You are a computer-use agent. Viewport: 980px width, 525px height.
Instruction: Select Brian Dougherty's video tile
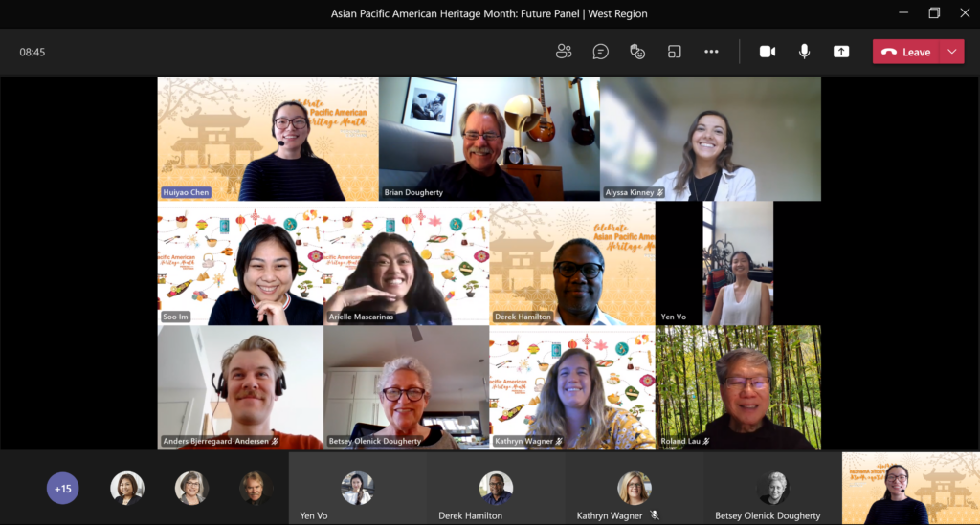[x=489, y=139]
